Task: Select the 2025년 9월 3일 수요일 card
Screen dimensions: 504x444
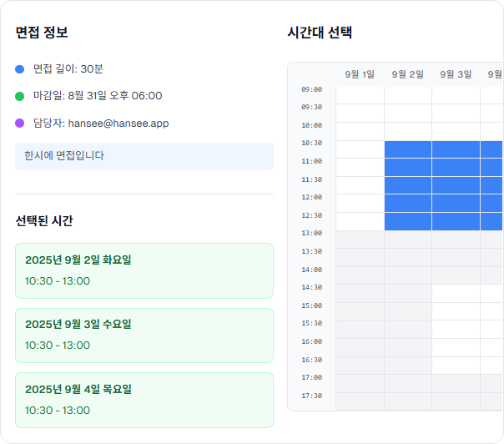Action: pyautogui.click(x=144, y=336)
